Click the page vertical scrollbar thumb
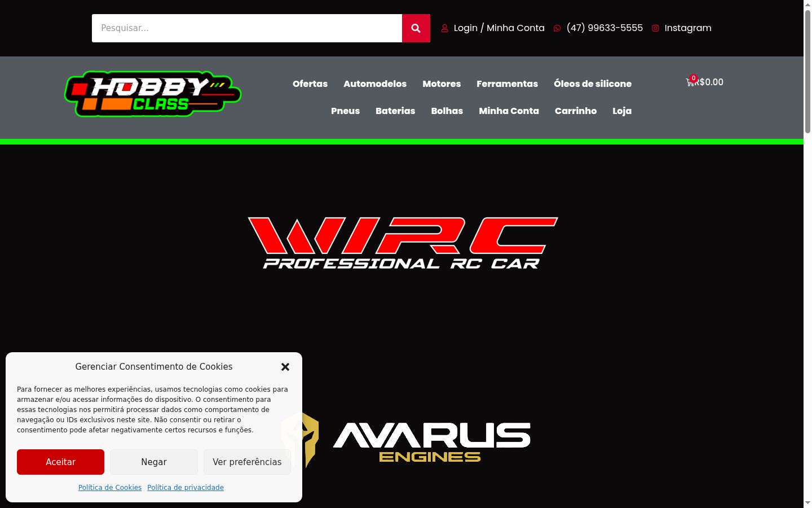The width and height of the screenshot is (812, 508). (x=807, y=72)
